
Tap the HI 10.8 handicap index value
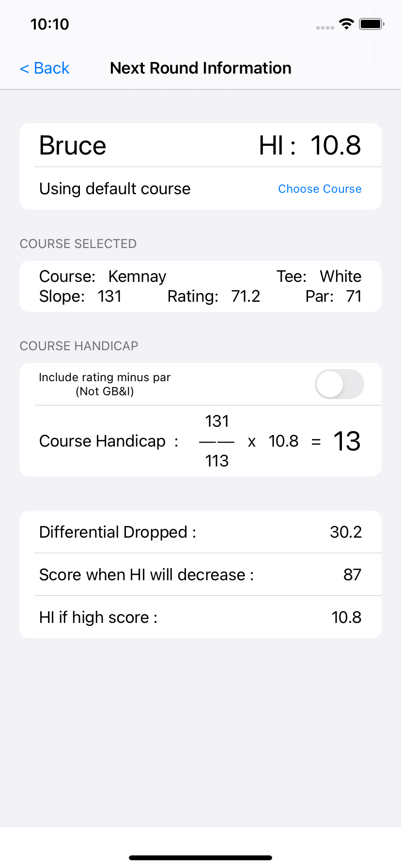[x=310, y=145]
